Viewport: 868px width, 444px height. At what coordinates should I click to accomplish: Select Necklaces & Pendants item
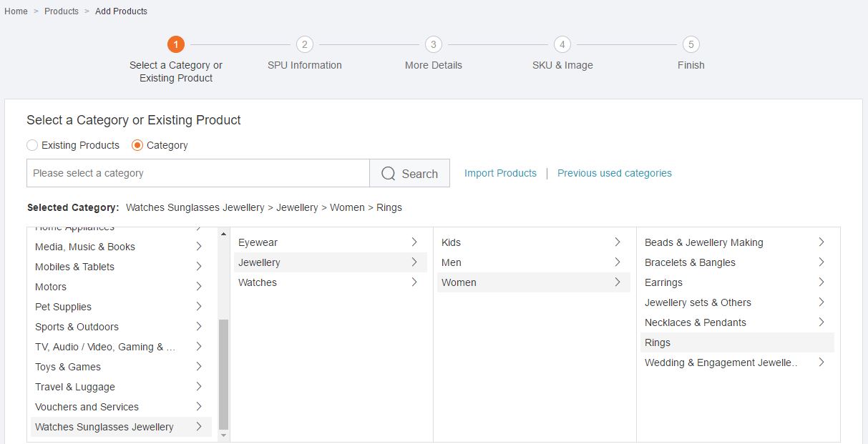[737, 322]
